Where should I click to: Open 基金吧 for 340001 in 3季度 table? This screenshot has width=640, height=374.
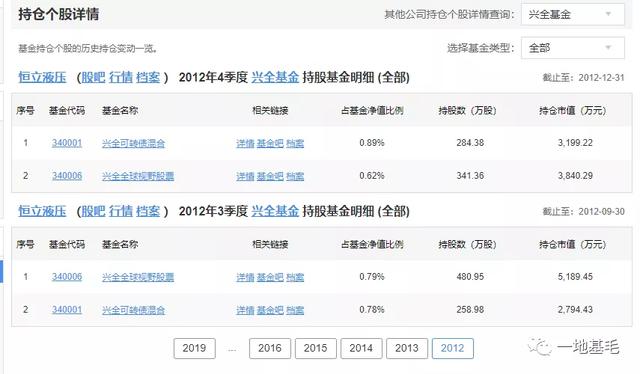tap(270, 310)
